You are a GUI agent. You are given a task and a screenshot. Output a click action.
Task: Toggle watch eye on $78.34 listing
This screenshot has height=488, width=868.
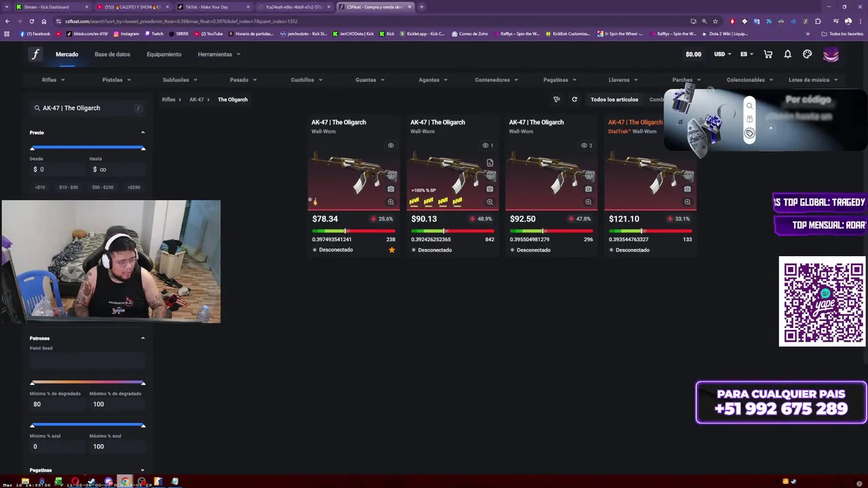(391, 146)
